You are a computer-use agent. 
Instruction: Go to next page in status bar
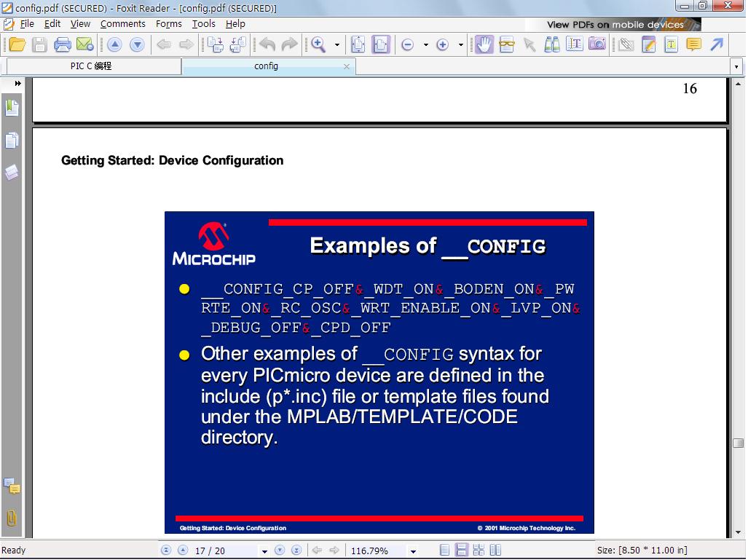280,550
